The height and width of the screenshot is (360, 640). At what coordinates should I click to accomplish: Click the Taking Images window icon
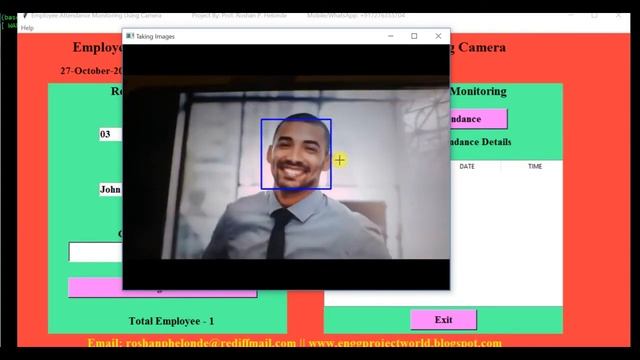130,36
